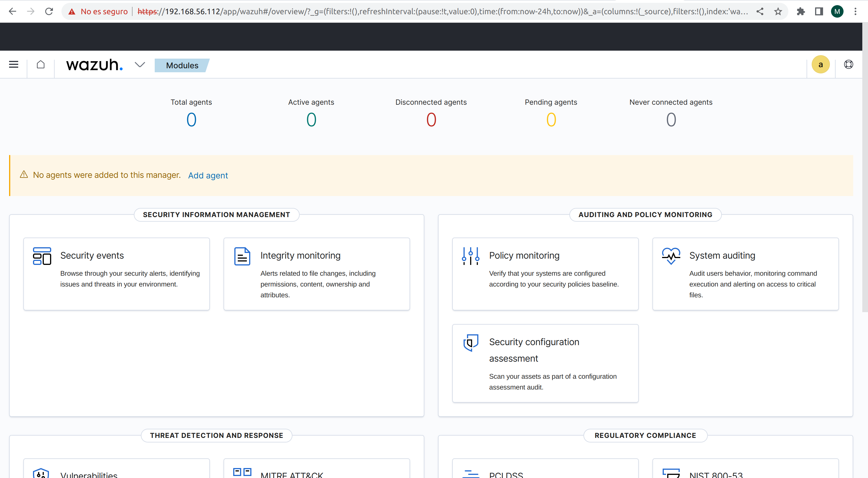
Task: Select the Modules breadcrumb tab
Action: coord(182,65)
